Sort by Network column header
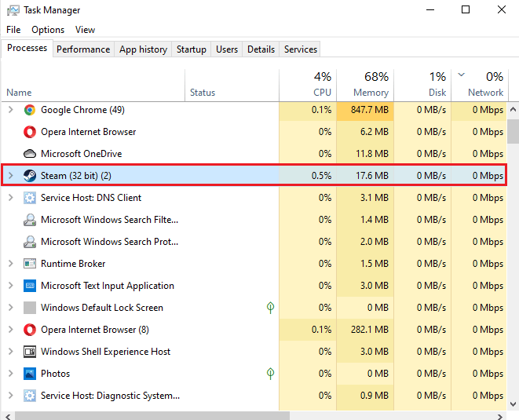Image resolution: width=519 pixels, height=420 pixels. [x=480, y=85]
